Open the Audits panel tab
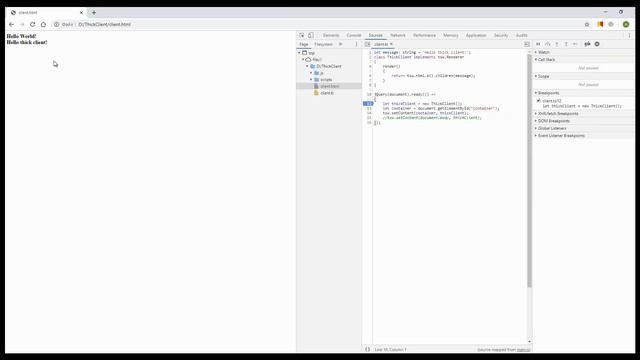This screenshot has width=640, height=360. click(x=522, y=36)
